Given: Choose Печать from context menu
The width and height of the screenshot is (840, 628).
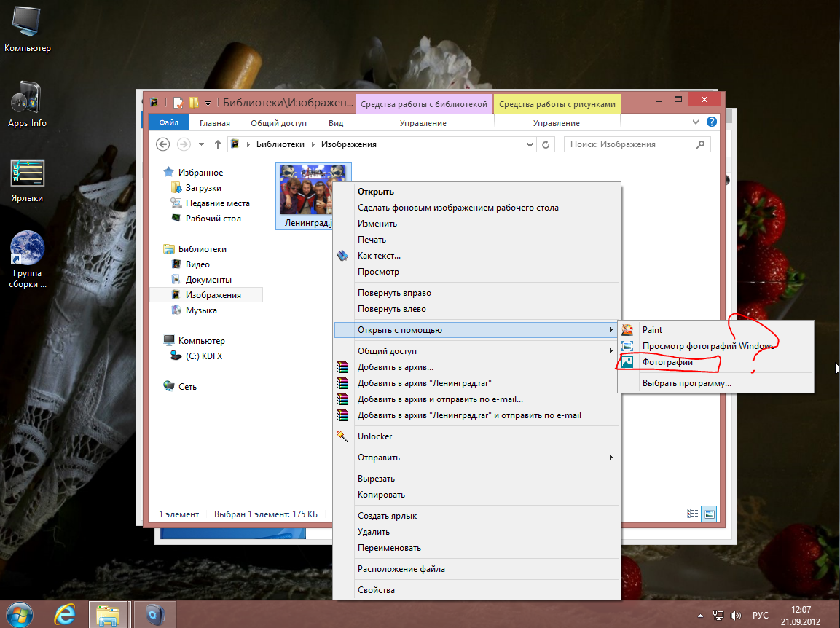Looking at the screenshot, I should [476, 240].
